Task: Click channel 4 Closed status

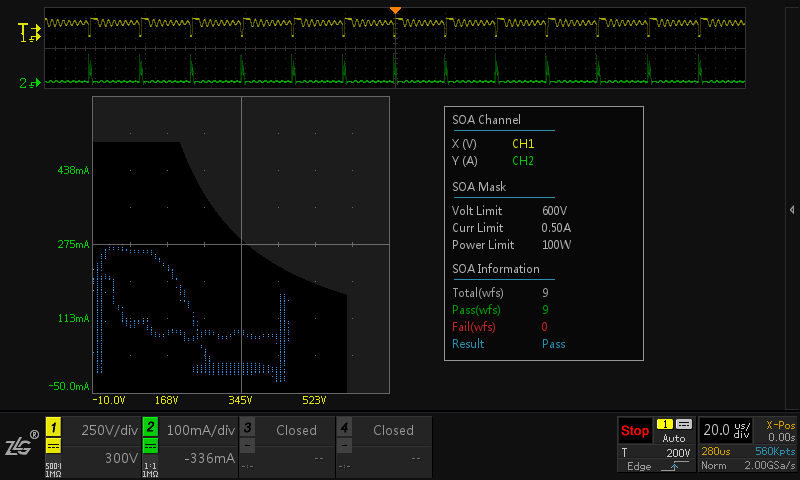Action: [x=393, y=431]
